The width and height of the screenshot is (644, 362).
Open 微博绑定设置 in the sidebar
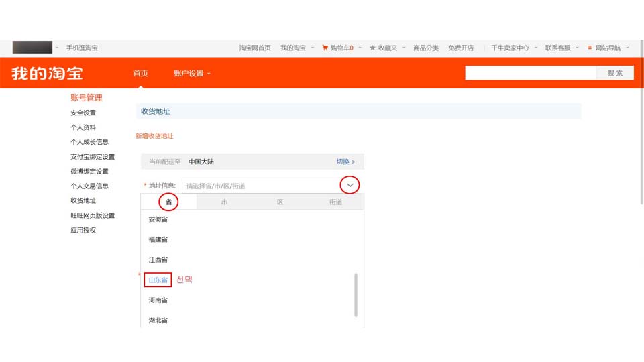pyautogui.click(x=89, y=171)
